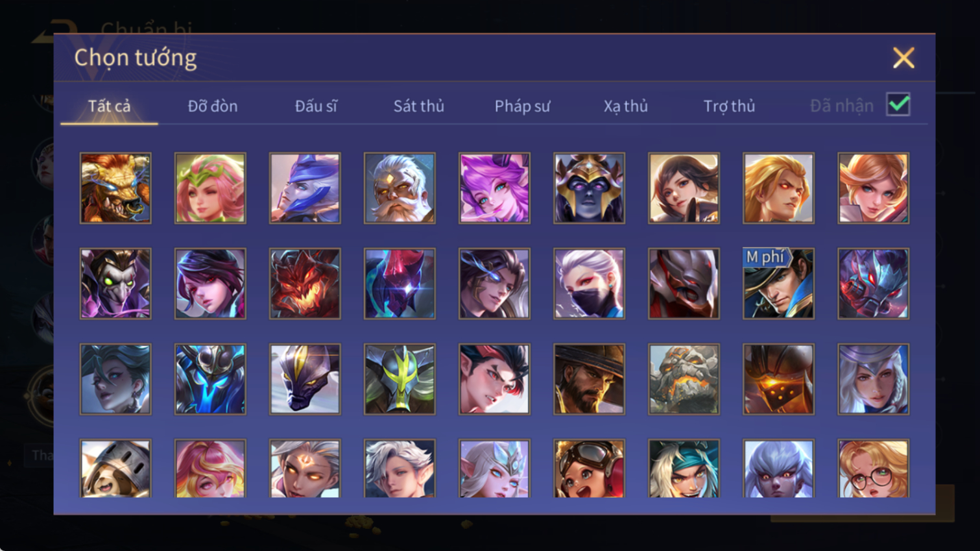Image resolution: width=980 pixels, height=551 pixels.
Task: Switch to the Đấu sĩ tab
Action: click(316, 106)
